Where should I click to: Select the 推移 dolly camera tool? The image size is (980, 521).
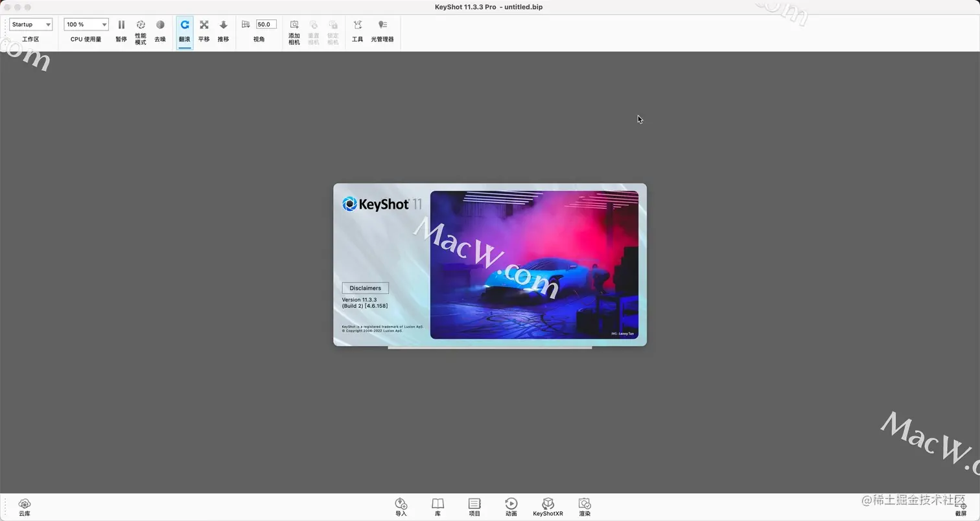click(224, 30)
